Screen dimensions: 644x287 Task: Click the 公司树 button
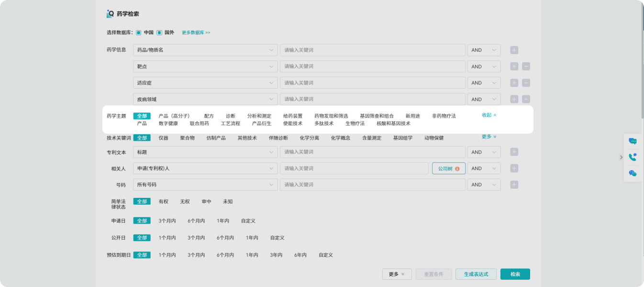[449, 169]
